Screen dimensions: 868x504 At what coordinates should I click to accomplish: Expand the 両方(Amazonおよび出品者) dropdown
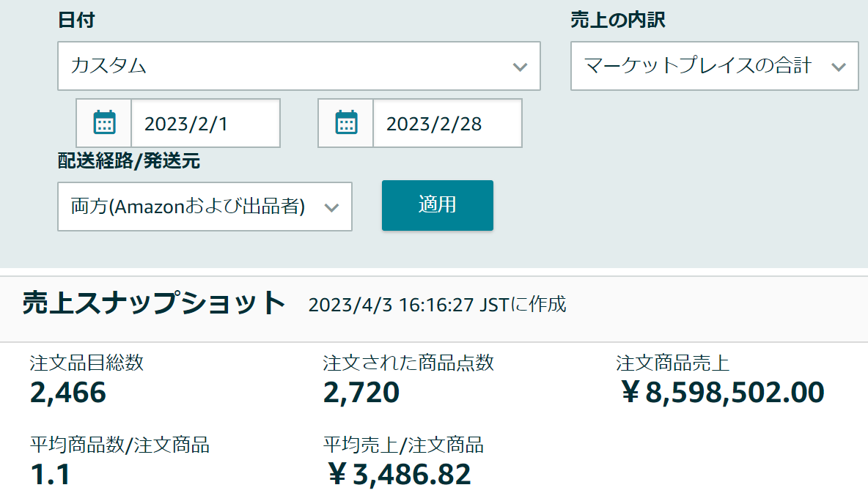pyautogui.click(x=205, y=207)
